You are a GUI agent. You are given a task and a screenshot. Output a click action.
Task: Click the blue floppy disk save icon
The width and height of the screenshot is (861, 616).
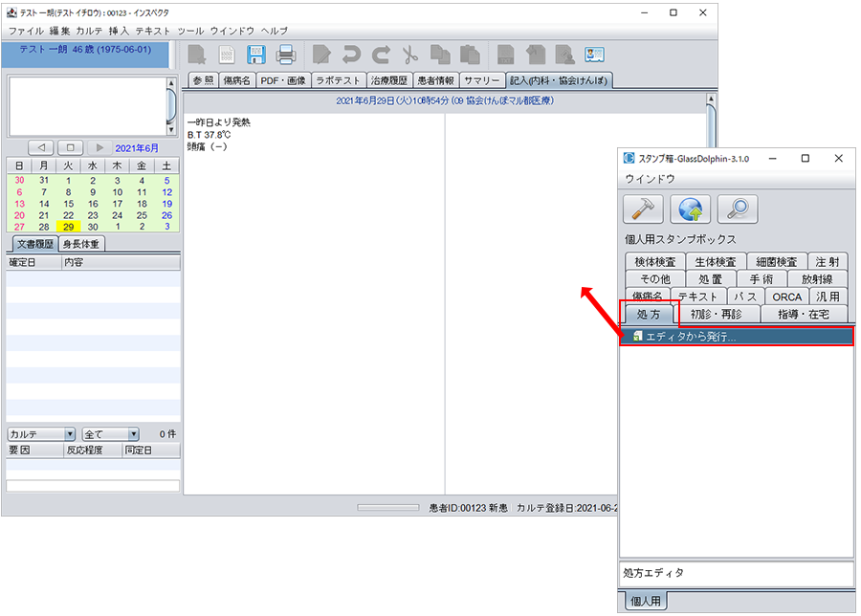(256, 55)
